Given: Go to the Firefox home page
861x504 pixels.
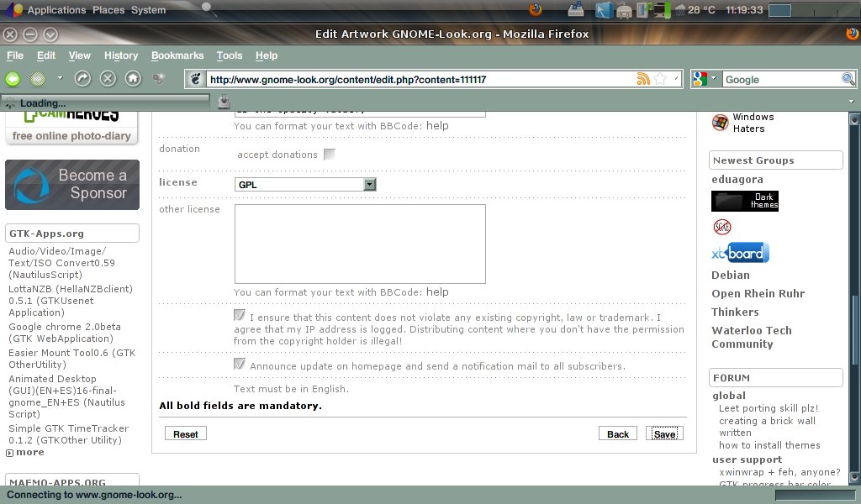Looking at the screenshot, I should [133, 79].
